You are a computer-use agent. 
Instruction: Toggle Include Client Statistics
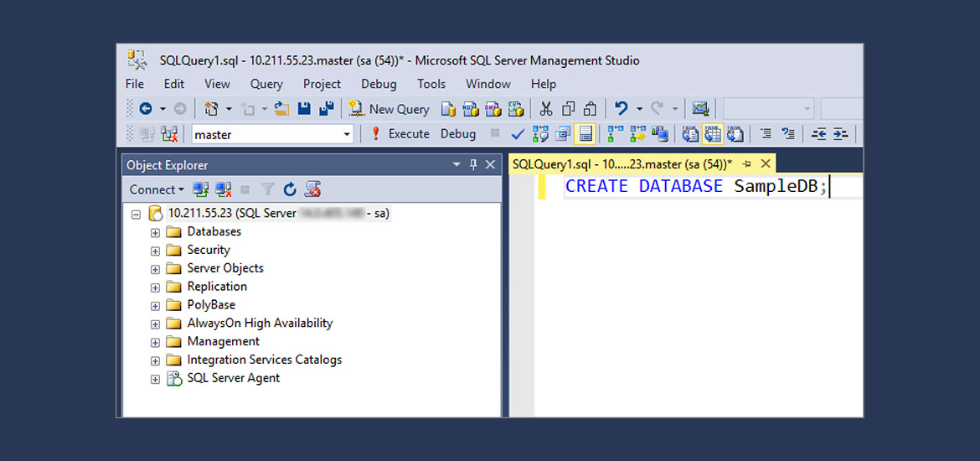tap(660, 134)
